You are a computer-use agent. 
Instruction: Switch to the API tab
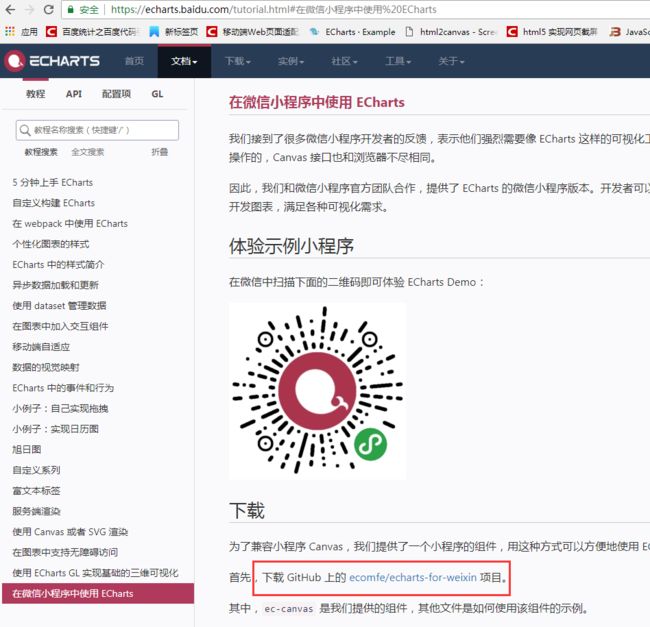tap(74, 94)
